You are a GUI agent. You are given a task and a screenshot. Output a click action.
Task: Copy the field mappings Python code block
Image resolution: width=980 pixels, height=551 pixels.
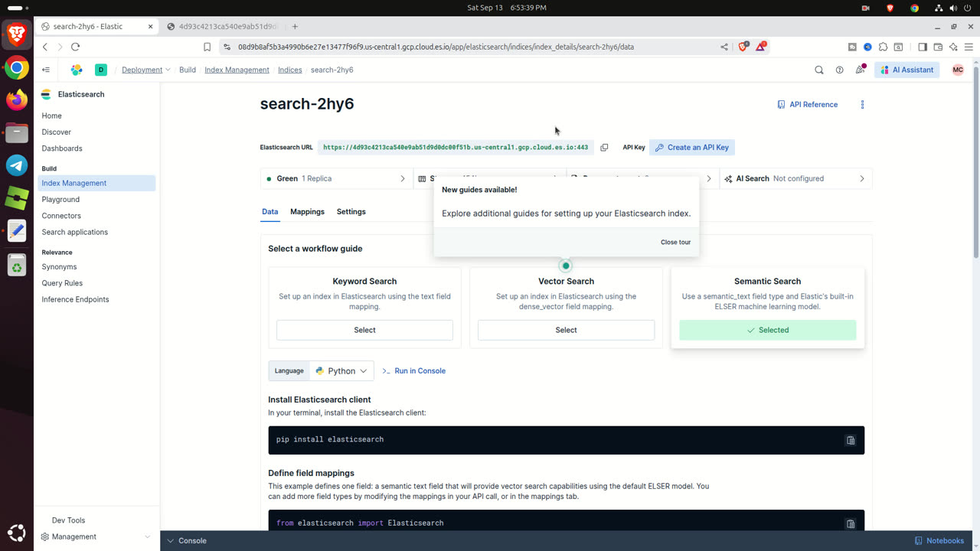coord(851,523)
